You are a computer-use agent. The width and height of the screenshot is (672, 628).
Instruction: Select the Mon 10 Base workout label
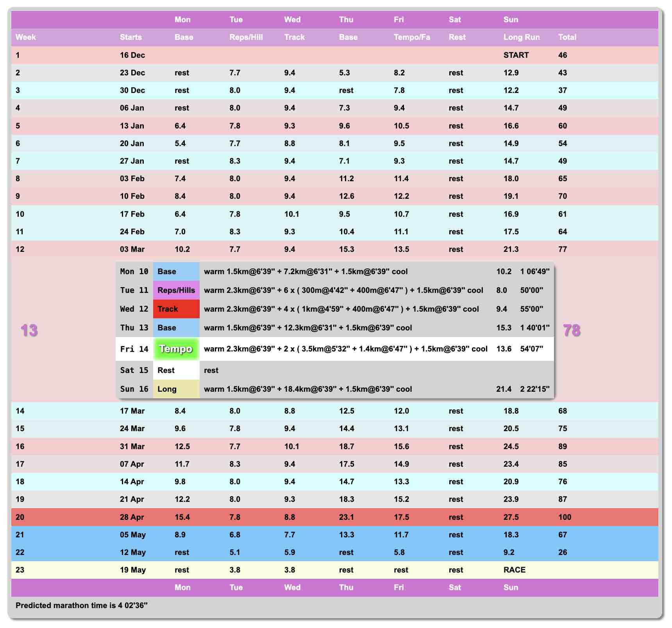[x=176, y=271]
